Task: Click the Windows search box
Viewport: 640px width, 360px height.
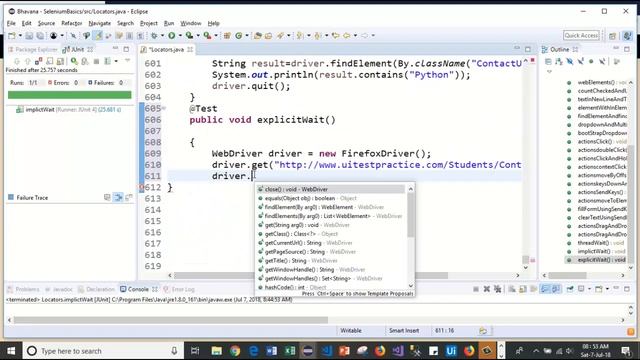Action: click(x=102, y=351)
